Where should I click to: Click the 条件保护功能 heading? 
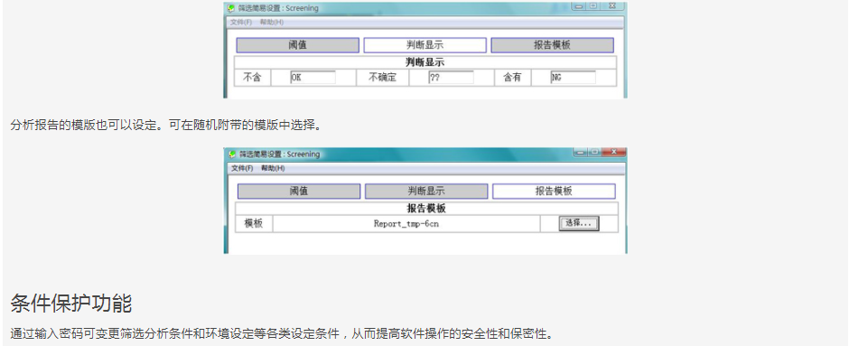tap(70, 304)
